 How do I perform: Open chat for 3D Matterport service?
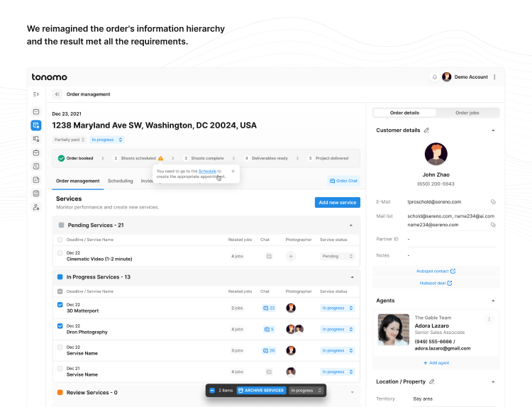pyautogui.click(x=268, y=308)
